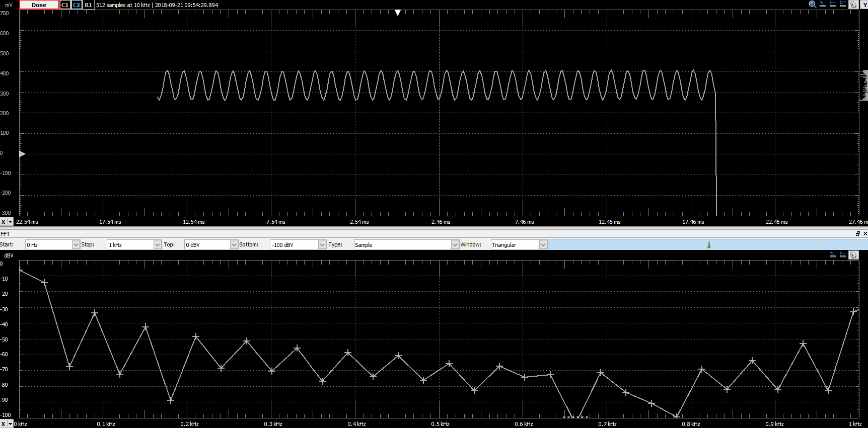868x428 pixels.
Task: Click the Y axis button
Action: [x=864, y=5]
